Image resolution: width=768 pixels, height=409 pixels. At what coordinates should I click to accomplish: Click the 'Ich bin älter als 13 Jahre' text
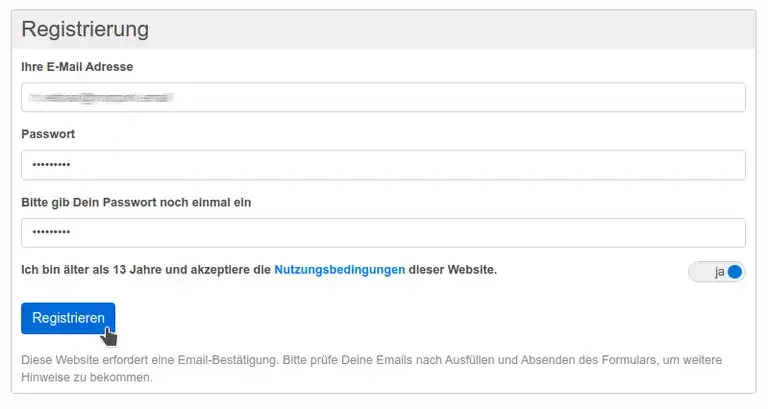pos(100,270)
